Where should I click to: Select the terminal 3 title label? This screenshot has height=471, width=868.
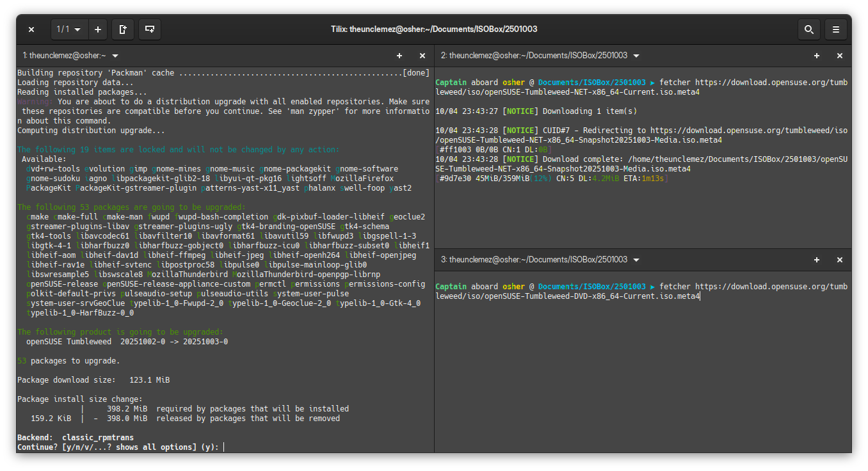click(x=534, y=260)
